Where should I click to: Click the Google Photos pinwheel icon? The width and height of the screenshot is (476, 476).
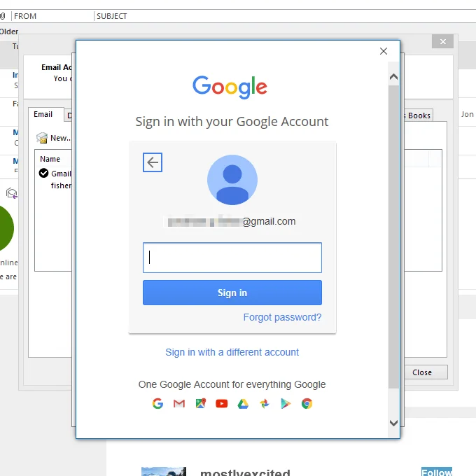pos(264,403)
